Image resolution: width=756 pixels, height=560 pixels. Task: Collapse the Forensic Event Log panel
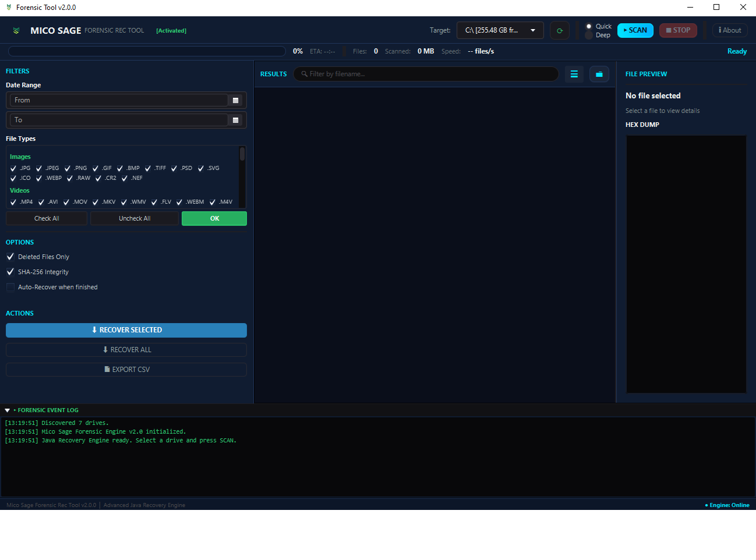pos(8,410)
